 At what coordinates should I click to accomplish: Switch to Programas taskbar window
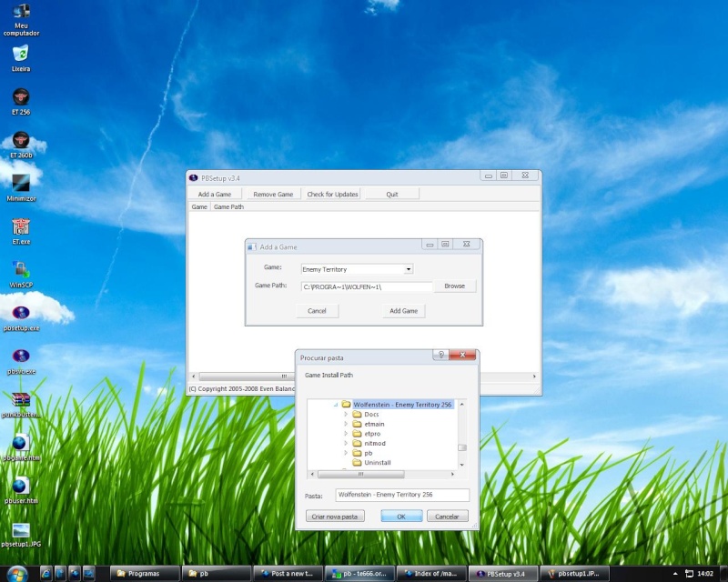(x=145, y=574)
